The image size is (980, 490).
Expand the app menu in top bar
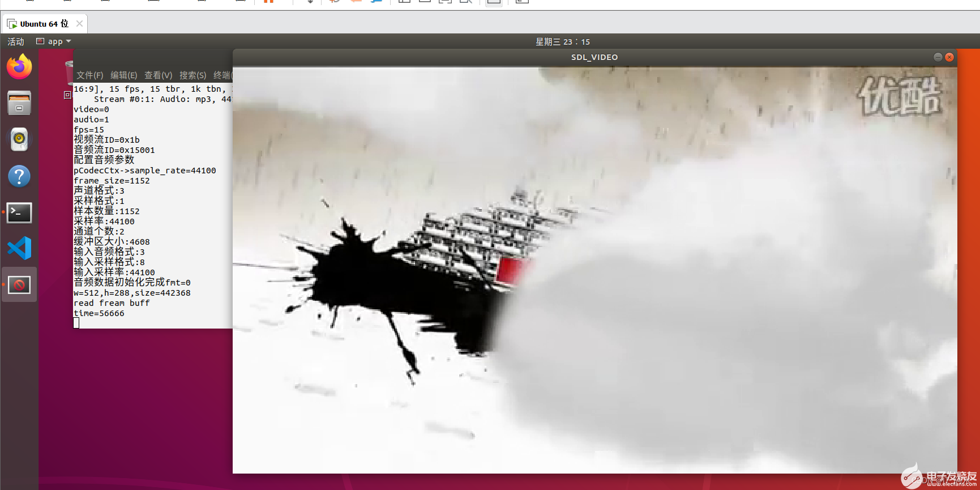pyautogui.click(x=54, y=41)
